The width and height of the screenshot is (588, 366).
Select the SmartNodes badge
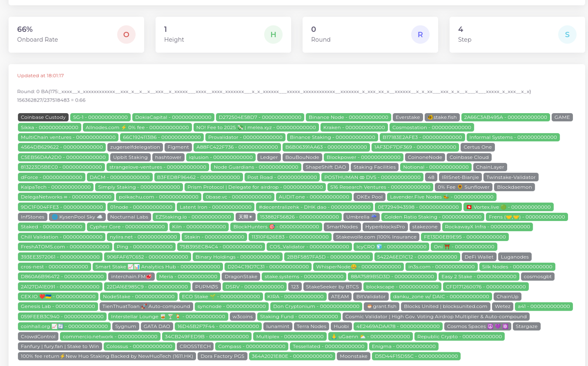coord(342,227)
